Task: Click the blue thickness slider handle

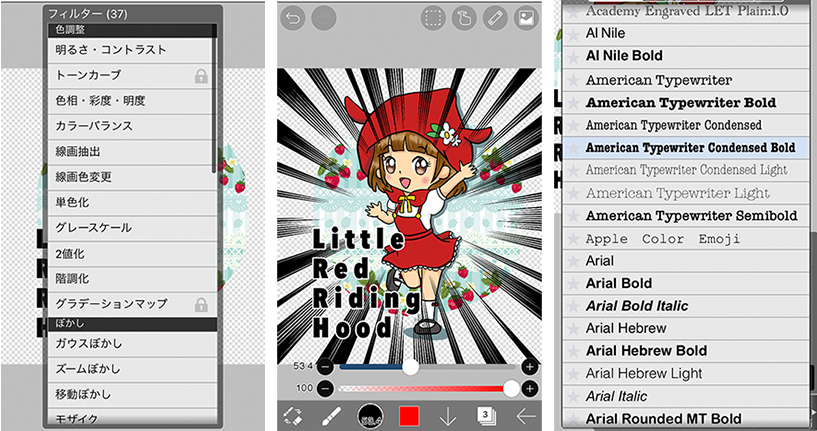Action: 411,367
